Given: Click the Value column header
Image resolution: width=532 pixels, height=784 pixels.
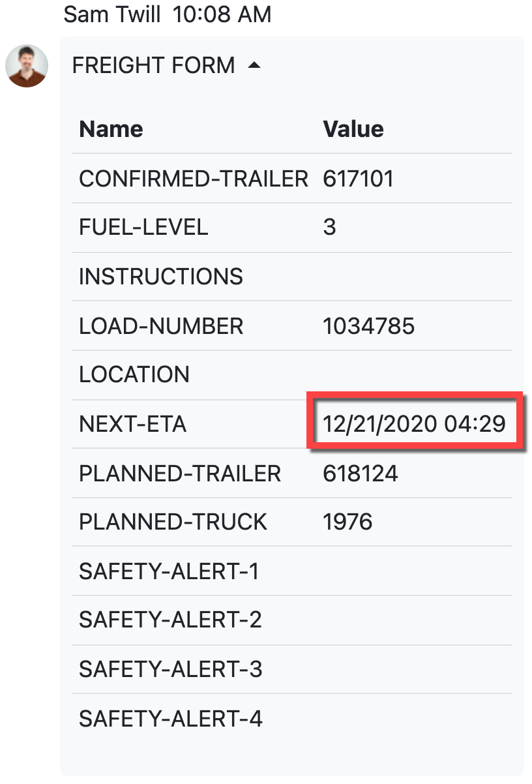Looking at the screenshot, I should click(353, 129).
